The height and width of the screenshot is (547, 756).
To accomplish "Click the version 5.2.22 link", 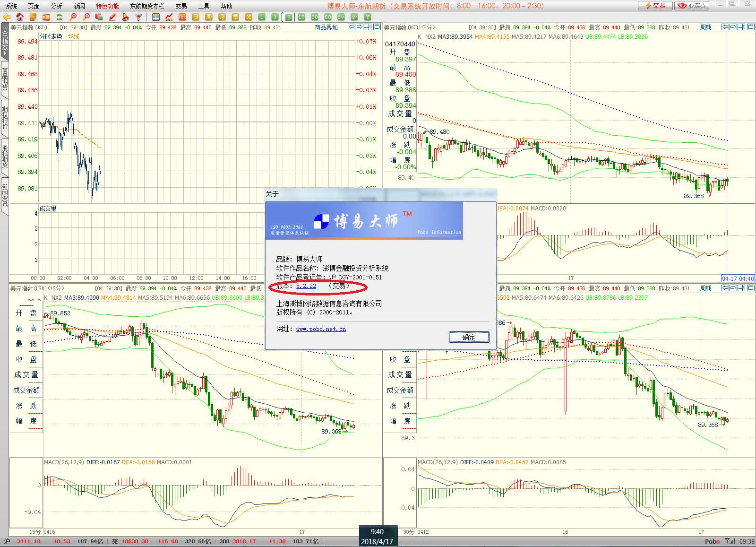I will click(306, 286).
